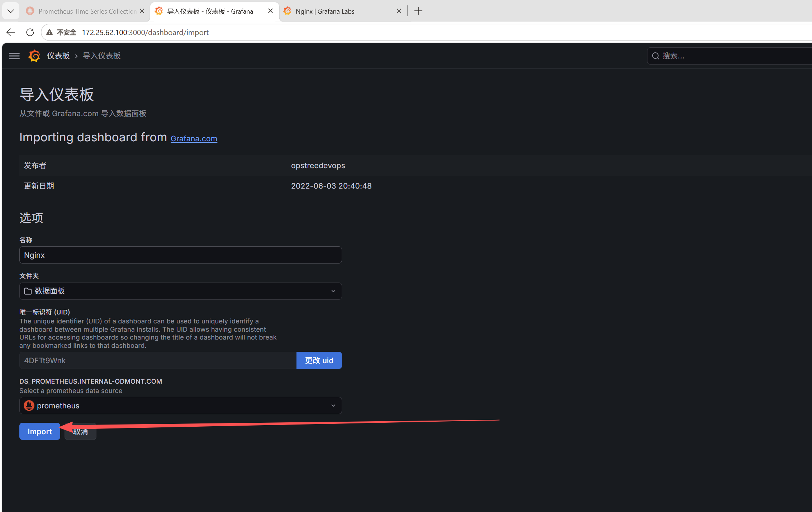Edit the 名称 field containing Nginx

[x=181, y=255]
